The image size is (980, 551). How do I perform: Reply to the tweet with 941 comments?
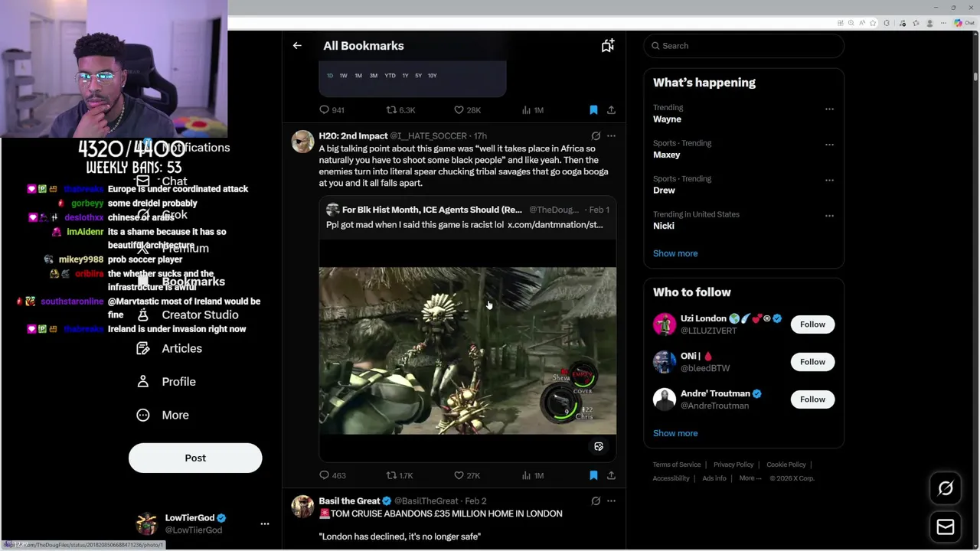[x=332, y=110]
